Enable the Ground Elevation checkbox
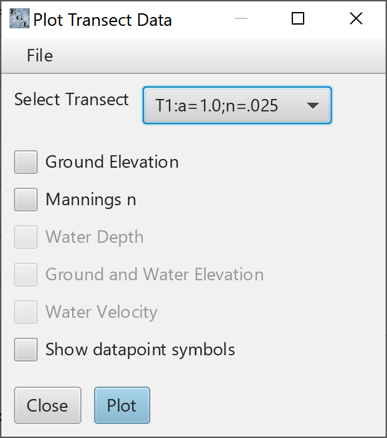Screen dimensions: 387x438 pos(26,162)
